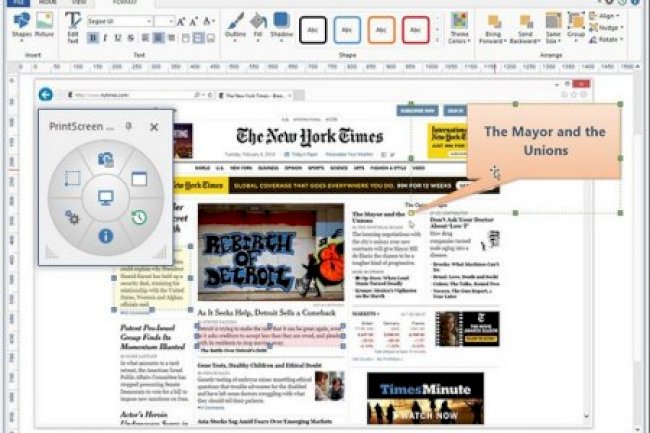Open the font color dropdown
The image size is (650, 433).
[209, 22]
